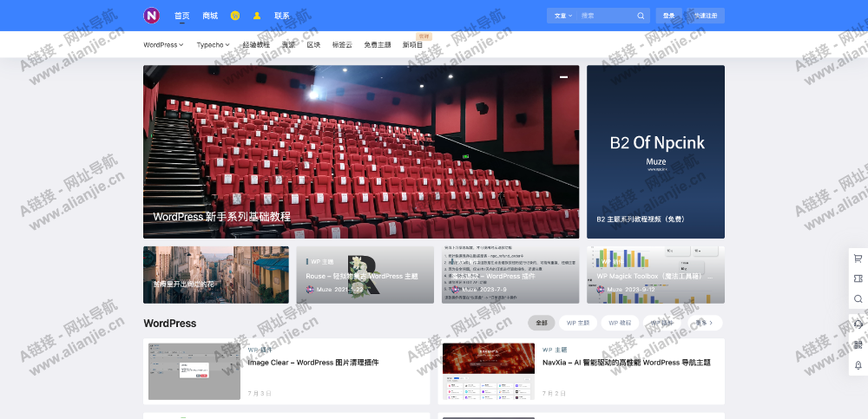The height and width of the screenshot is (419, 868).
Task: Open the notification bell in sidebar
Action: point(858,365)
